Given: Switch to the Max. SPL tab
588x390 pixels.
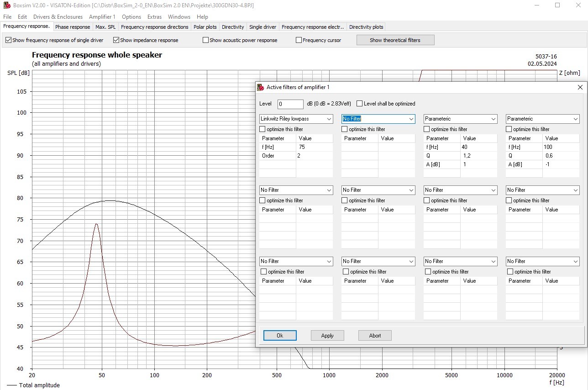Looking at the screenshot, I should point(105,27).
